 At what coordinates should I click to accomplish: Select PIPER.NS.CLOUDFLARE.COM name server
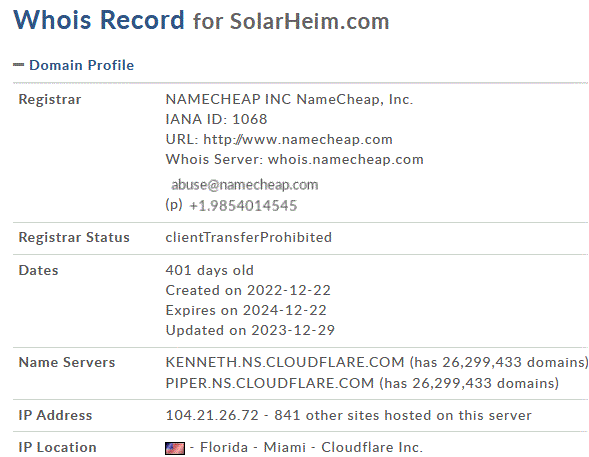click(x=270, y=383)
